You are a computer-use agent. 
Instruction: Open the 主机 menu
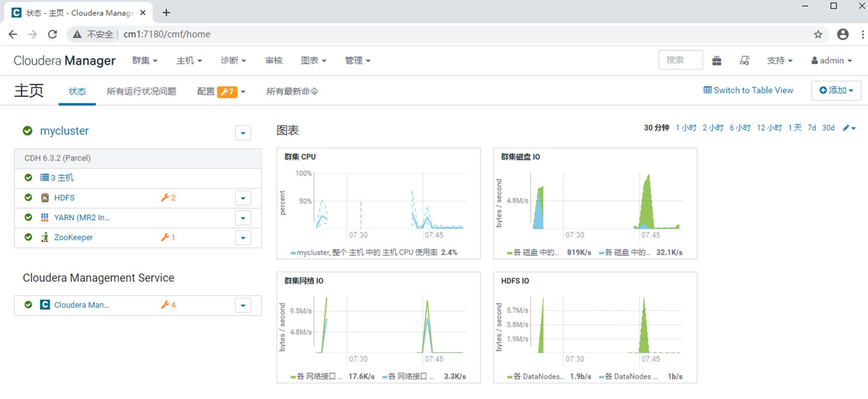(x=189, y=61)
